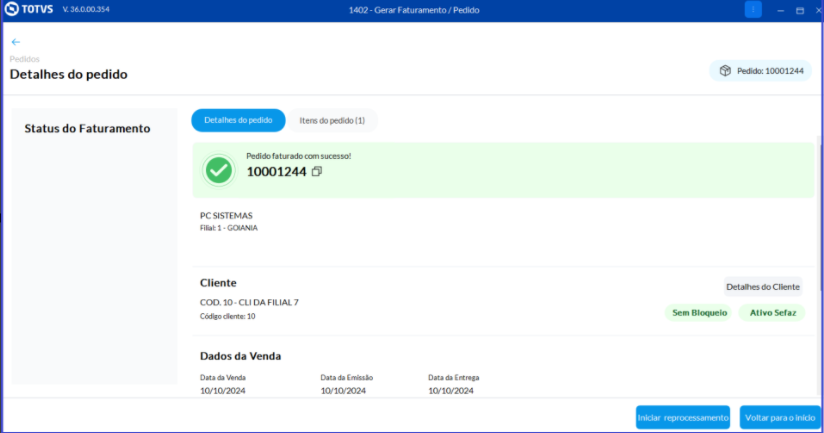Open the three-dot options menu in title bar
The image size is (824, 433).
pyautogui.click(x=753, y=9)
